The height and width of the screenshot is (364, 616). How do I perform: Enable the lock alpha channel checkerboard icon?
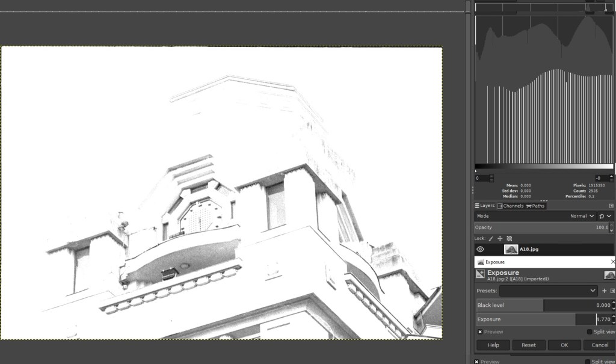pos(509,239)
